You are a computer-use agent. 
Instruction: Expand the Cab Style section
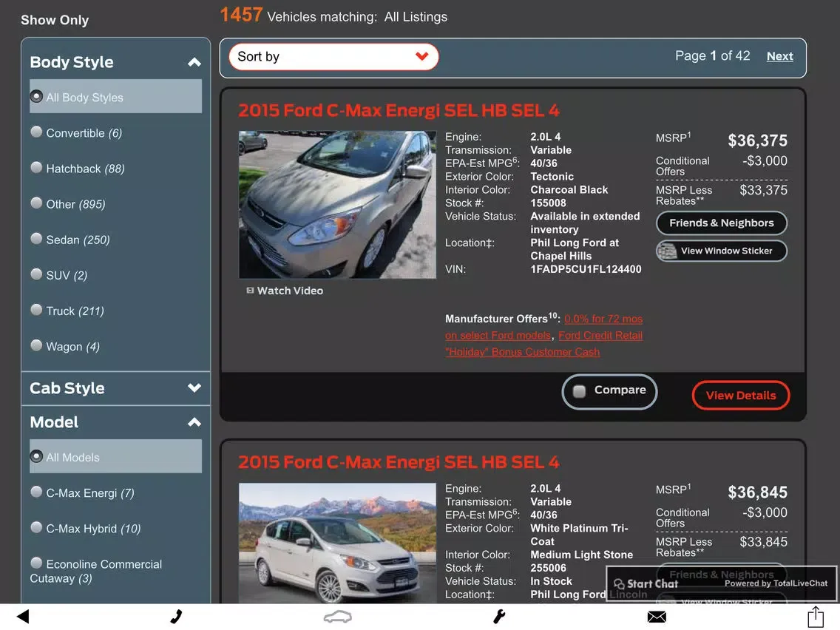[x=194, y=387]
